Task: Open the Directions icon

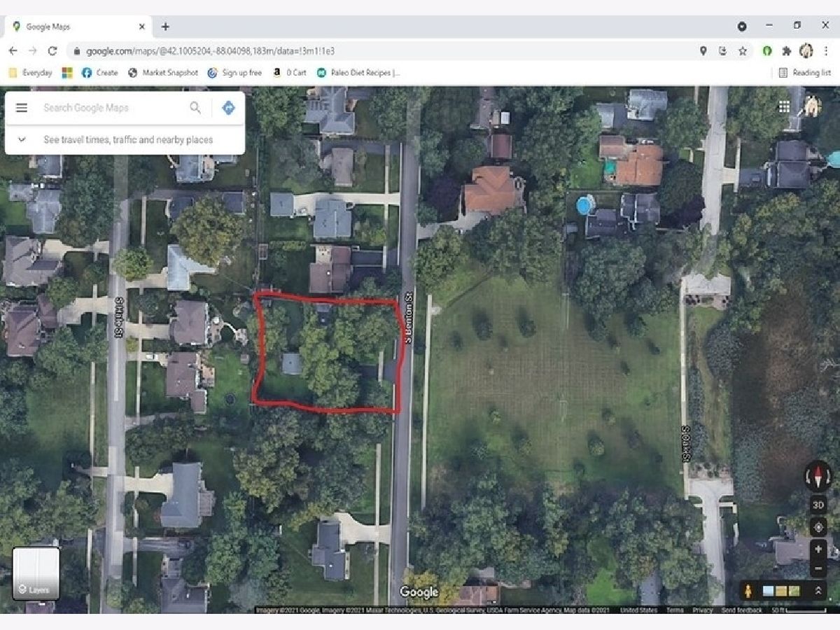Action: tap(227, 108)
